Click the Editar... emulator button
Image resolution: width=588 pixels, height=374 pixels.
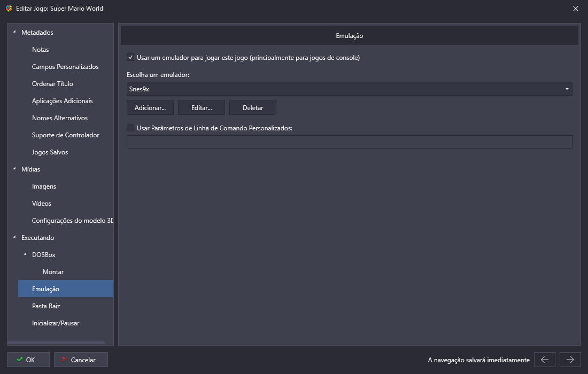pos(202,107)
